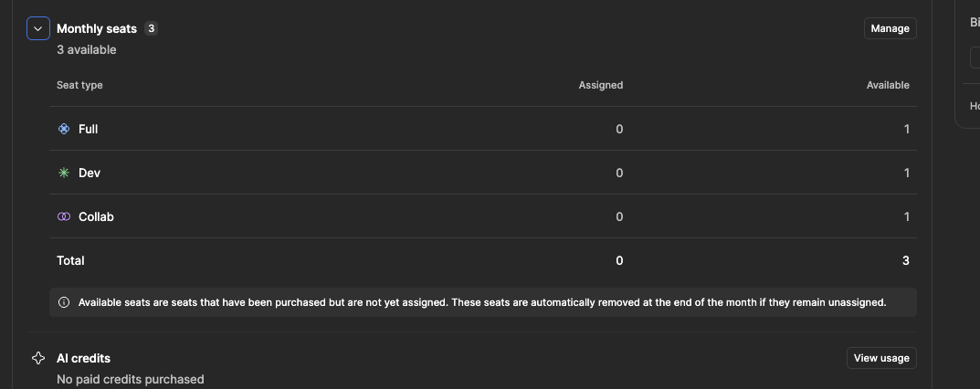Click the Manage seats button

(x=890, y=28)
